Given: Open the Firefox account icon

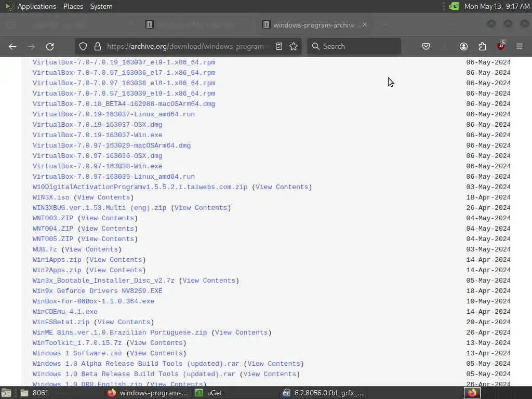Looking at the screenshot, I should (463, 46).
